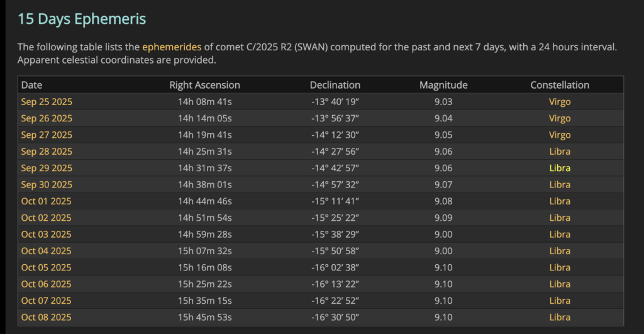This screenshot has height=334, width=644.
Task: Click the Right Ascension column header
Action: [204, 85]
